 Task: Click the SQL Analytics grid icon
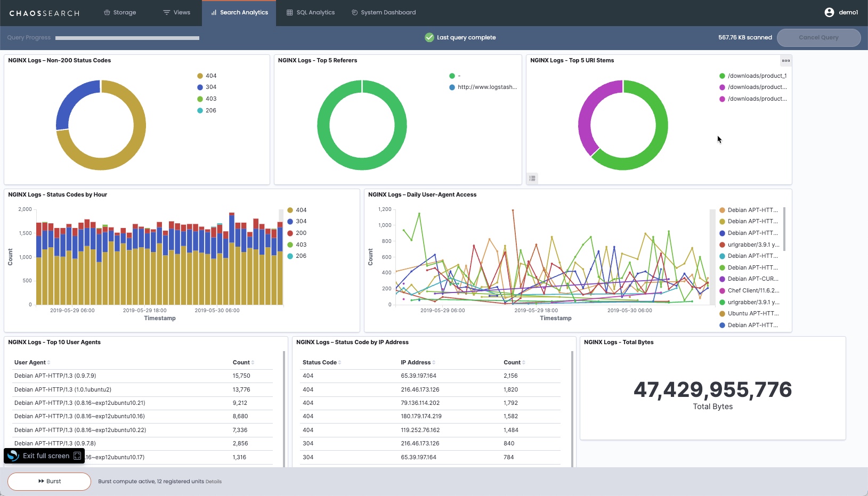point(289,13)
